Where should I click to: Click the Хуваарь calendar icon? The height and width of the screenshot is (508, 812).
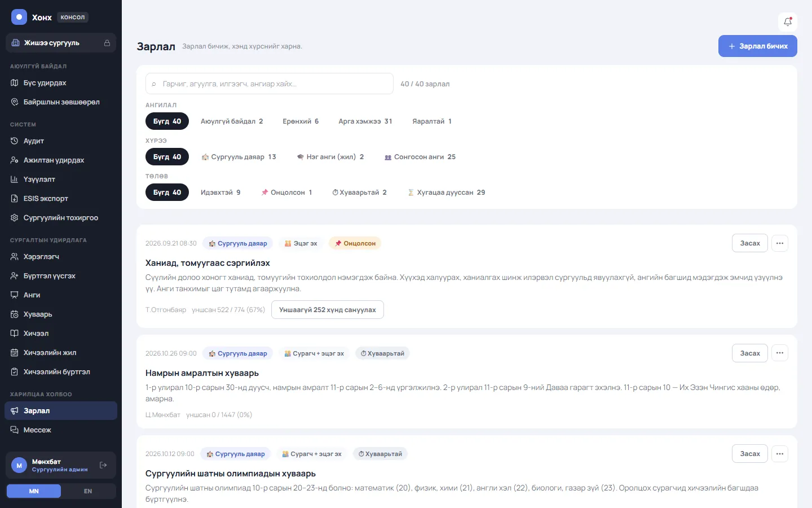[15, 314]
